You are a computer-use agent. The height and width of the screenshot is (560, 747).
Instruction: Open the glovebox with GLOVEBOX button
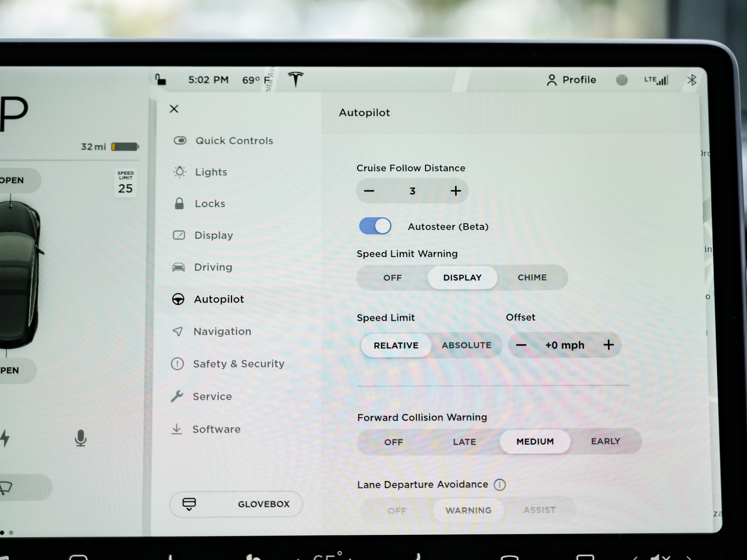pyautogui.click(x=236, y=504)
